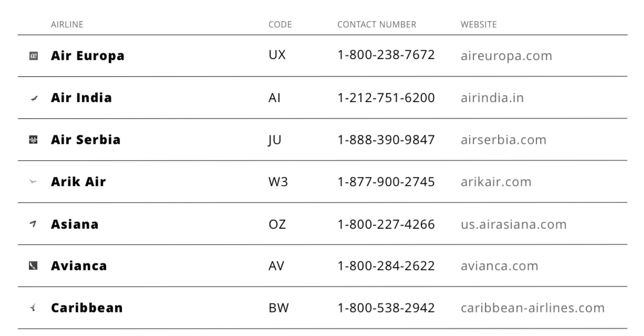Click the Avianca airline code AV

pos(276,266)
